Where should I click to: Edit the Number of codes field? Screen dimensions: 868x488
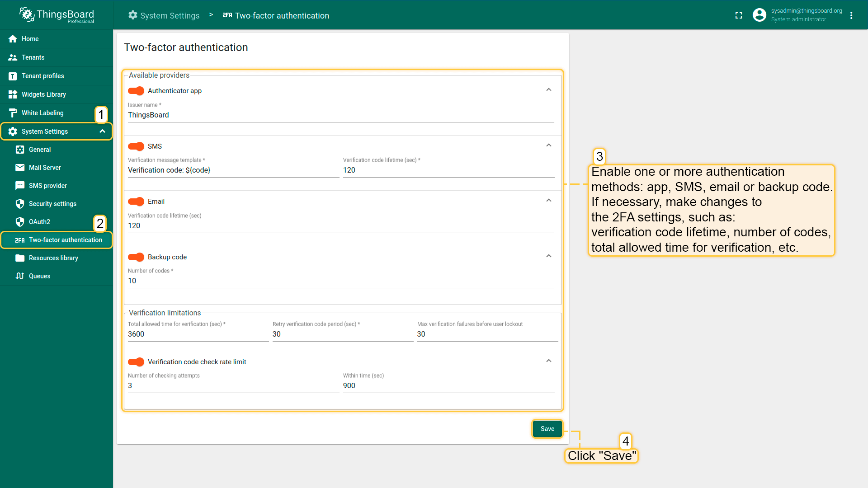click(x=341, y=281)
